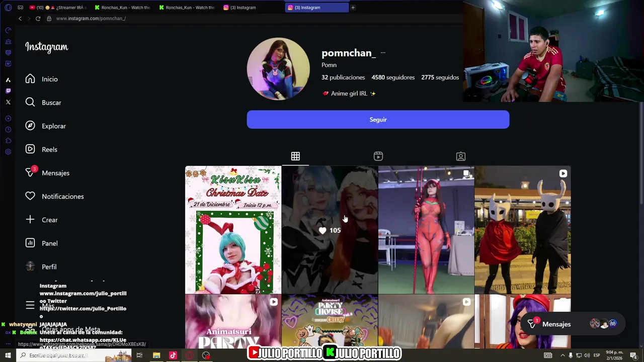644x362 pixels.
Task: Click the 4580 seguidores count
Action: pyautogui.click(x=393, y=77)
